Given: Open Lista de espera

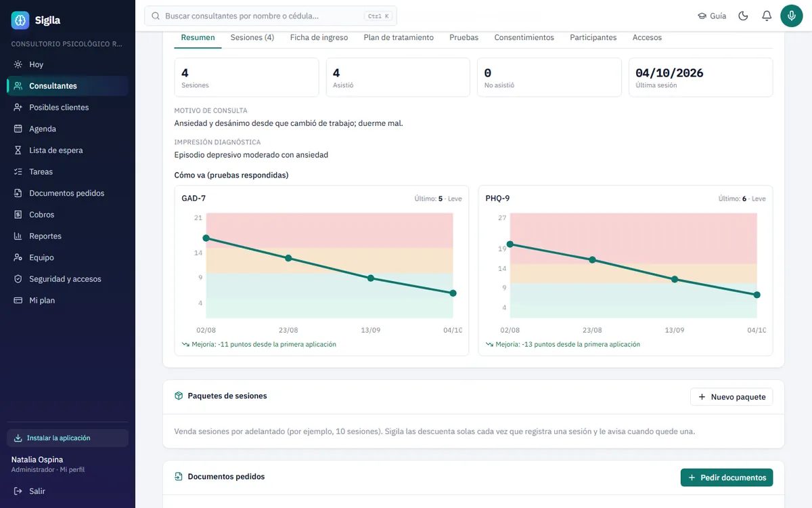Looking at the screenshot, I should (68, 150).
